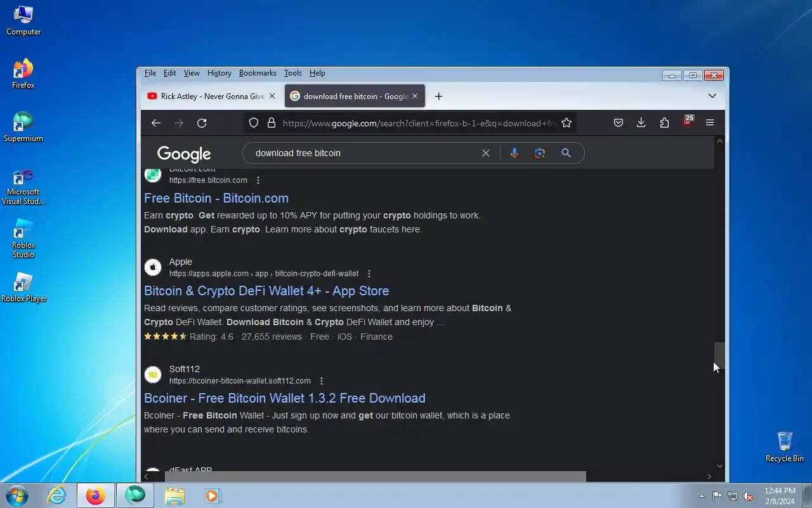Show hidden system tray icons

pyautogui.click(x=702, y=496)
